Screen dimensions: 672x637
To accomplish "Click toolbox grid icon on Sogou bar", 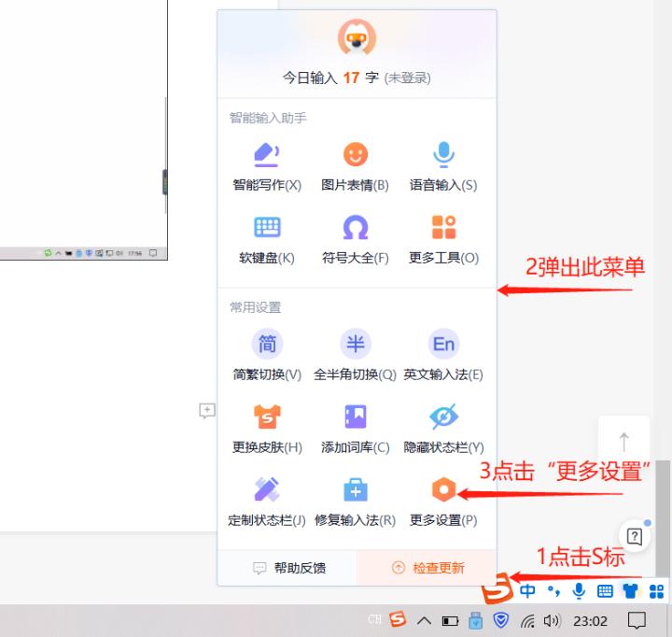I will (x=656, y=591).
